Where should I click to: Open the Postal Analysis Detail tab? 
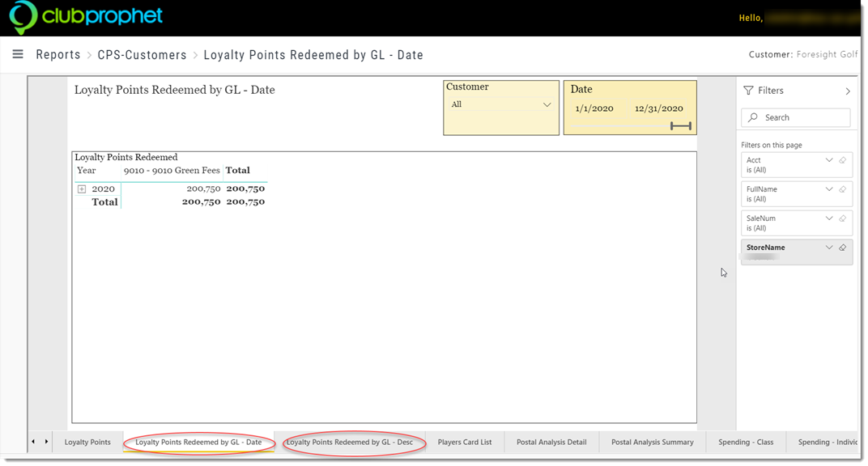[551, 443]
